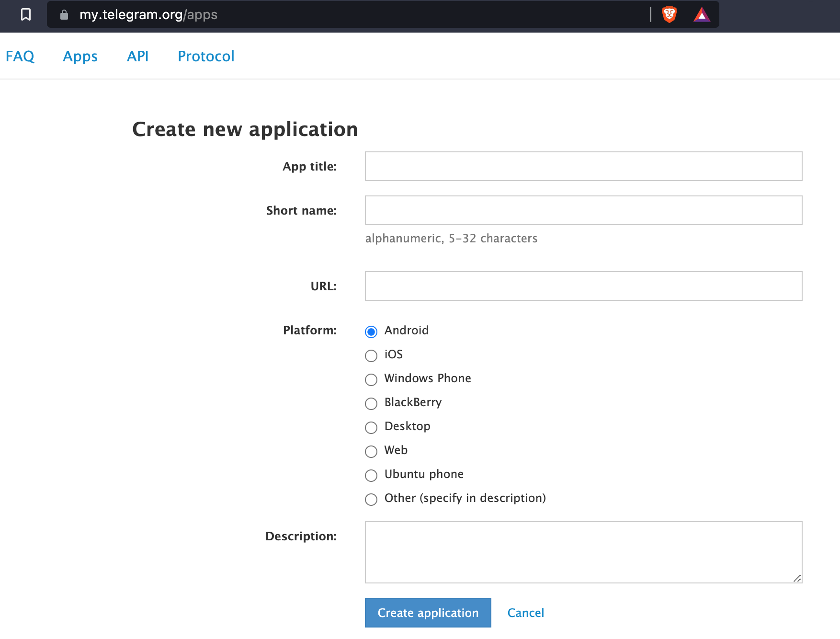The width and height of the screenshot is (840, 639).
Task: Click the lock icon beside the URL
Action: tap(64, 15)
